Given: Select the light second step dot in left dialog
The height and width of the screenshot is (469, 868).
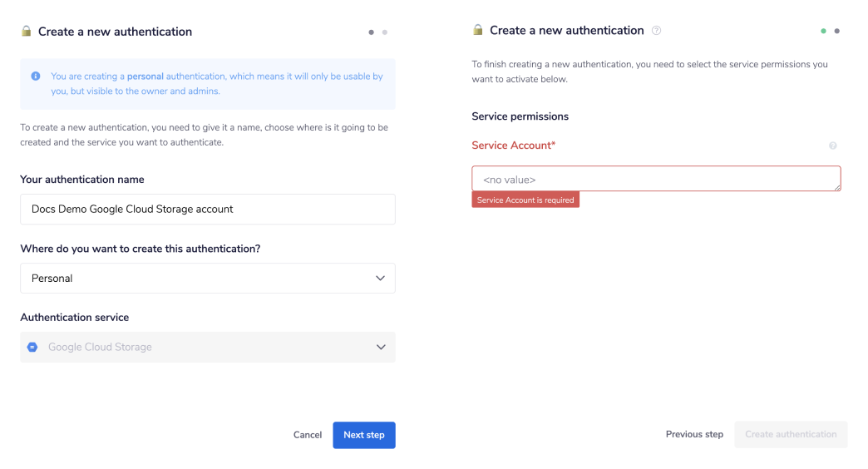Looking at the screenshot, I should coord(384,32).
